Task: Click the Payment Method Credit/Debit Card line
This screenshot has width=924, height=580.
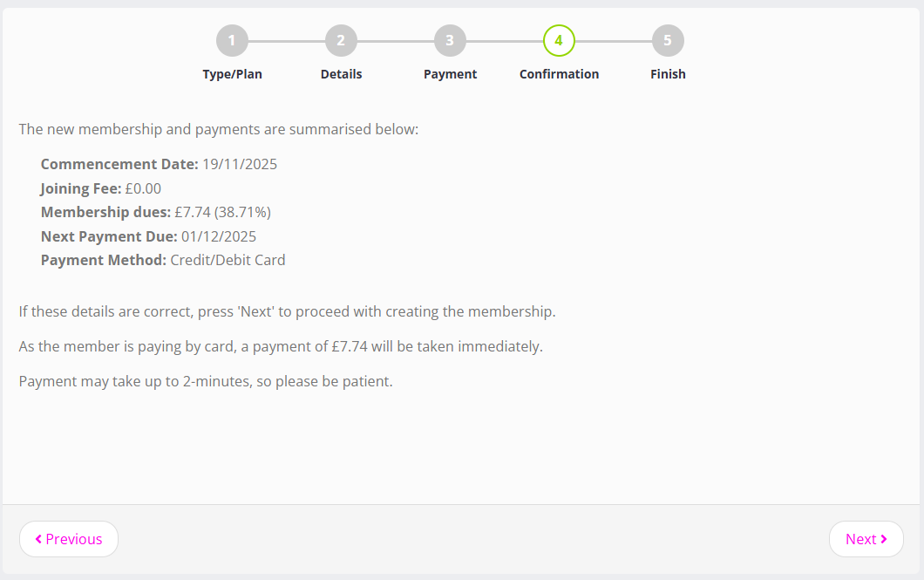Action: pyautogui.click(x=163, y=260)
